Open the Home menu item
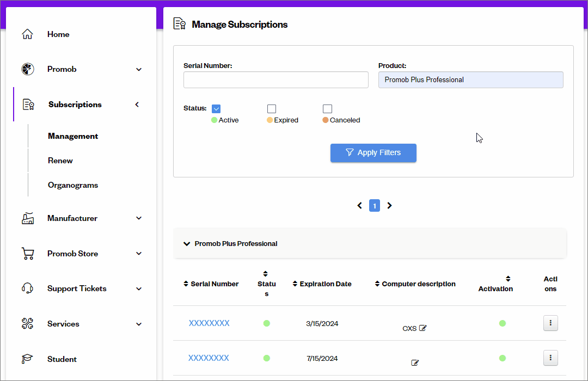 (58, 34)
